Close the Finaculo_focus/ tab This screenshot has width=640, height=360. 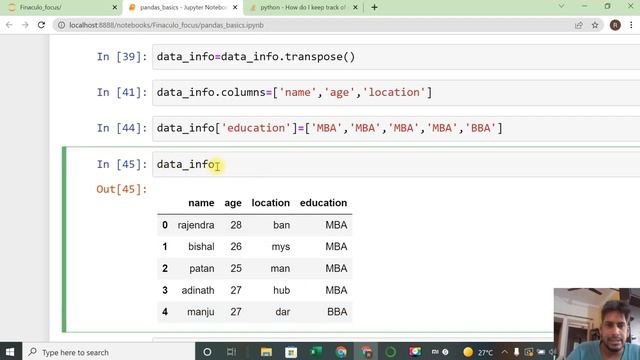[115, 7]
